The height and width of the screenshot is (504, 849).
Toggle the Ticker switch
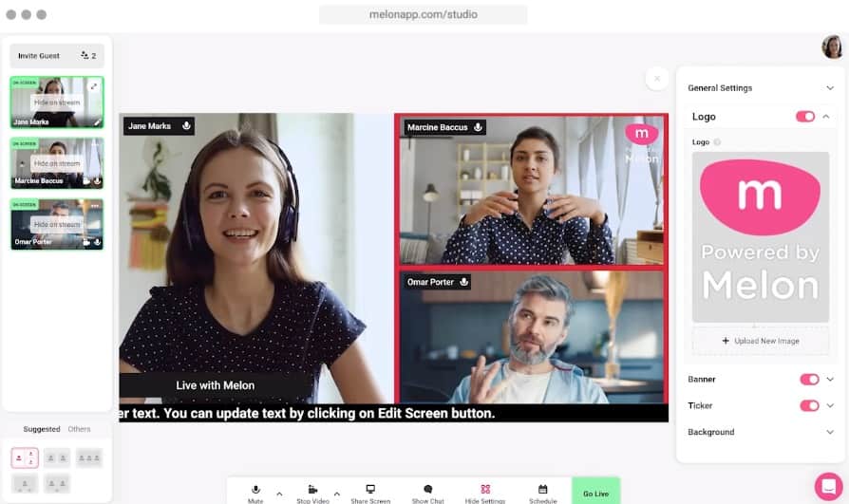click(x=809, y=405)
